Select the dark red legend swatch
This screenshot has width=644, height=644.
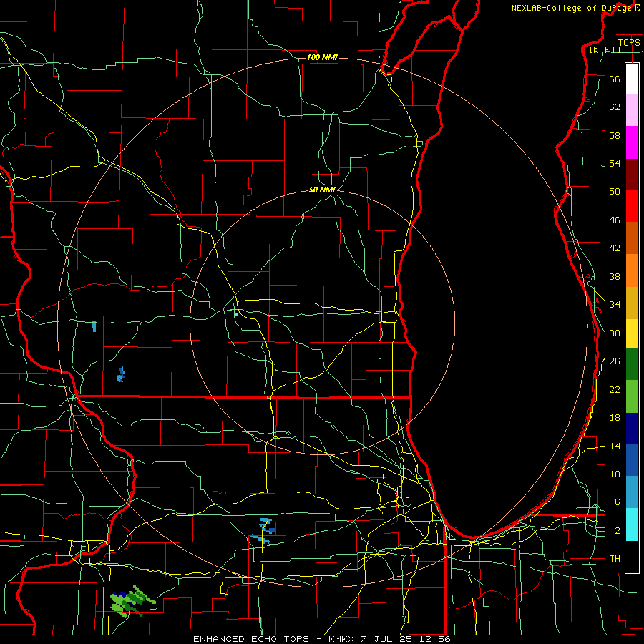632,175
